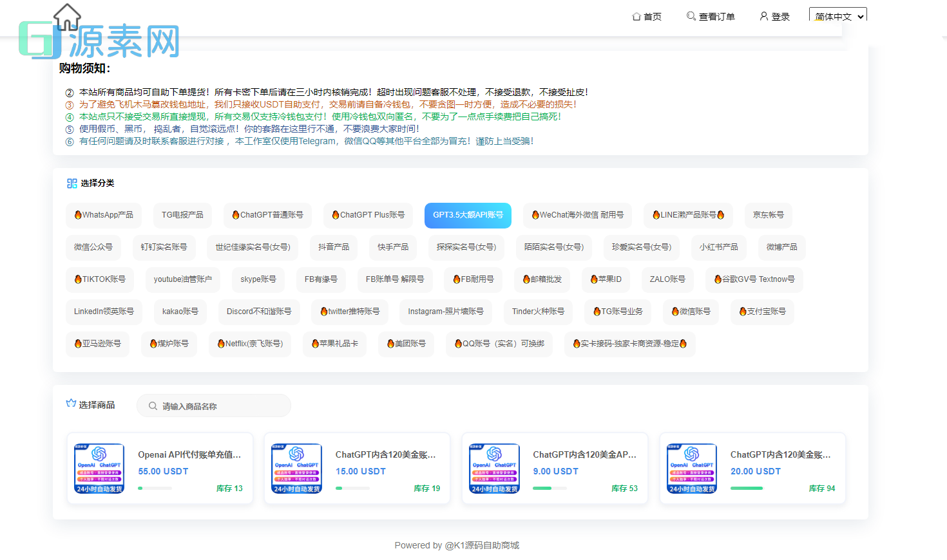Select the ChatGPT Plus账号 category
The image size is (947, 560).
click(368, 216)
